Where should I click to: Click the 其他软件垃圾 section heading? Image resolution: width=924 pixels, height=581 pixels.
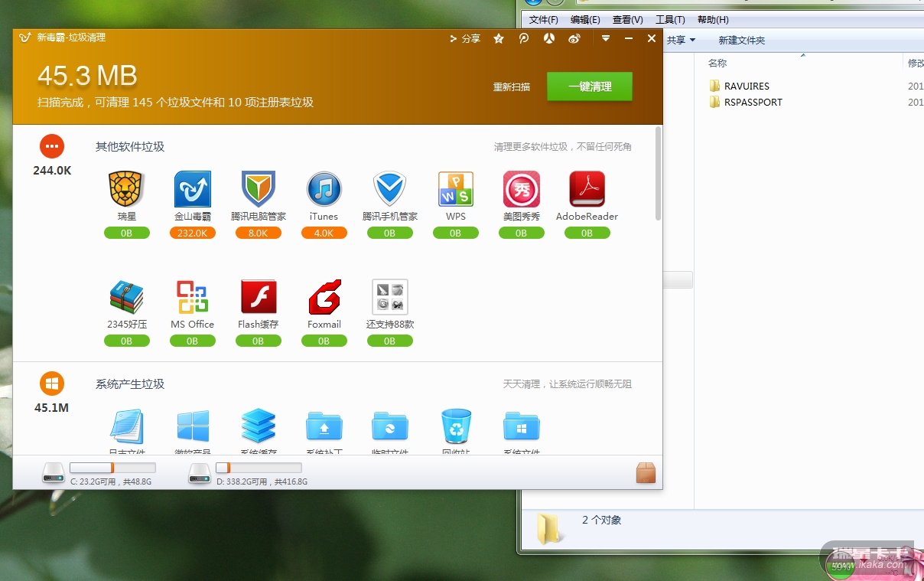(130, 146)
